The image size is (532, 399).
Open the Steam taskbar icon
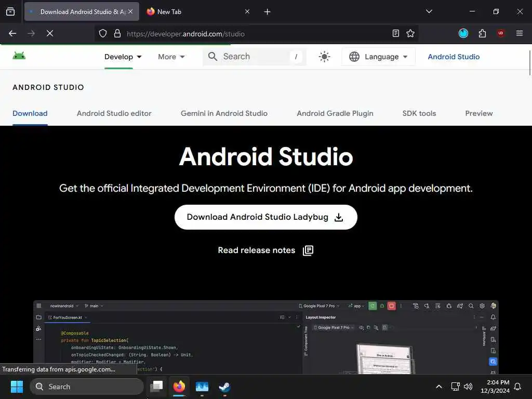pyautogui.click(x=224, y=387)
